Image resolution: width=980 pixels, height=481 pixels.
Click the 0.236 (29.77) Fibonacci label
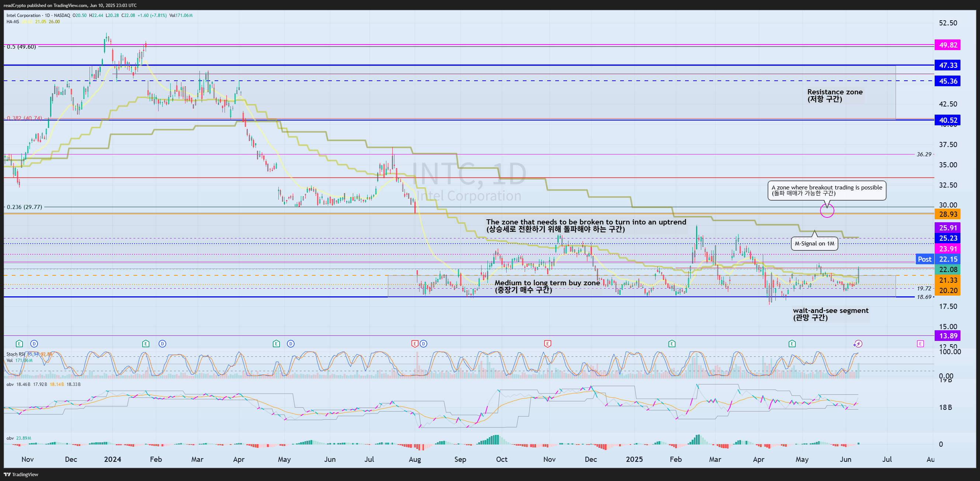pyautogui.click(x=24, y=207)
